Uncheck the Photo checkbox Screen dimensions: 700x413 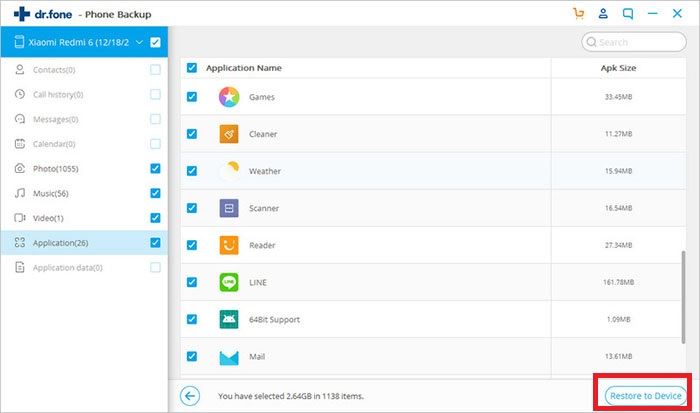155,168
